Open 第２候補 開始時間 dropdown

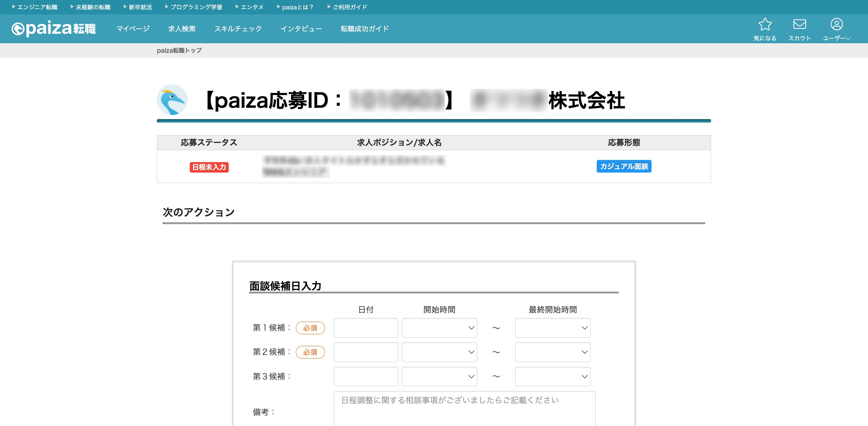[439, 352]
